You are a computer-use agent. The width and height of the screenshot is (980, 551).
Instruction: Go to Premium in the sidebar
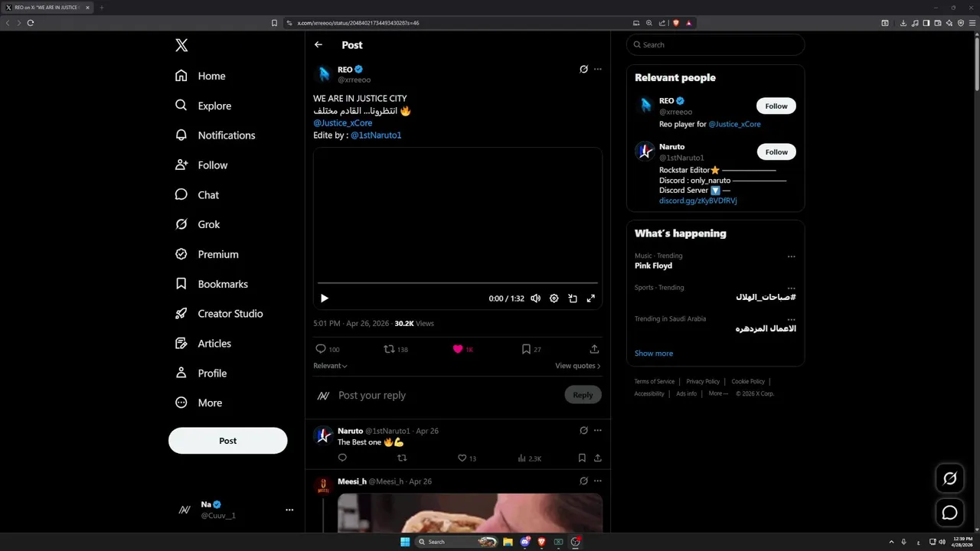click(x=207, y=254)
